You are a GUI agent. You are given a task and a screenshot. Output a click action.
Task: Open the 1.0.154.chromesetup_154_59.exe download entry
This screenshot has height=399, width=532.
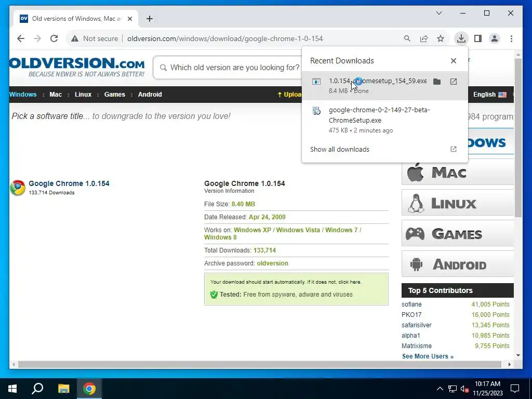pos(385,86)
